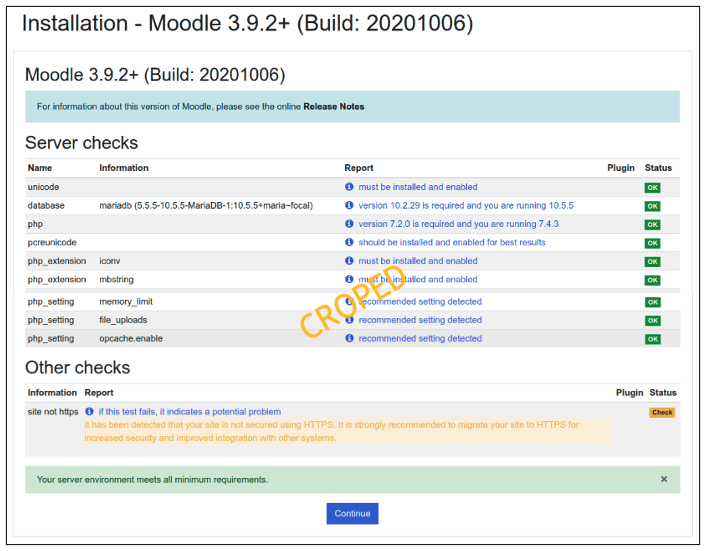Click the info icon in the opcache.enable row

point(349,338)
